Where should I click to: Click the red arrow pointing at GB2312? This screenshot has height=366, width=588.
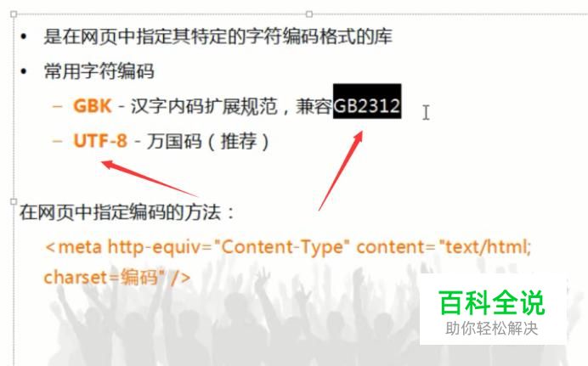pyautogui.click(x=341, y=171)
